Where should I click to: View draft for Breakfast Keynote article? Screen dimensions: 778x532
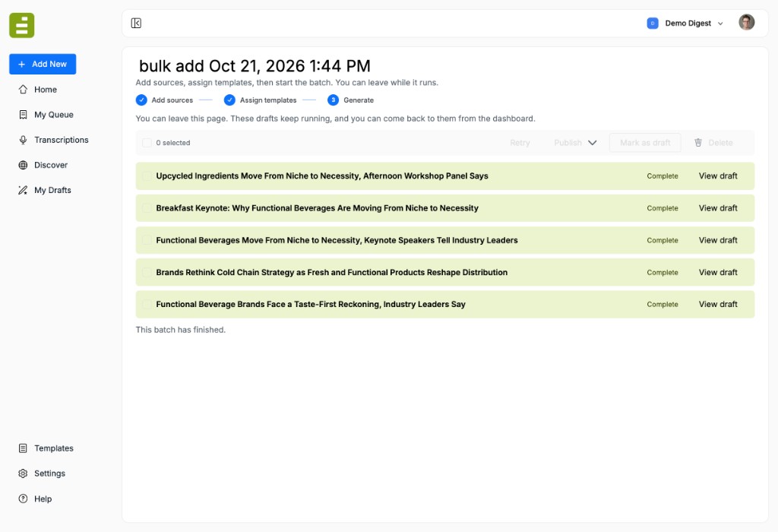coord(718,208)
